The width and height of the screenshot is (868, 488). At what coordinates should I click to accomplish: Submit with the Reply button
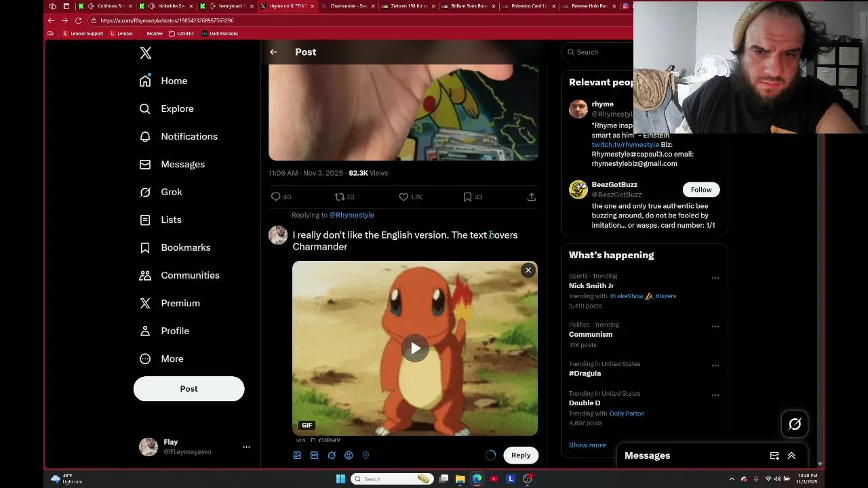521,455
